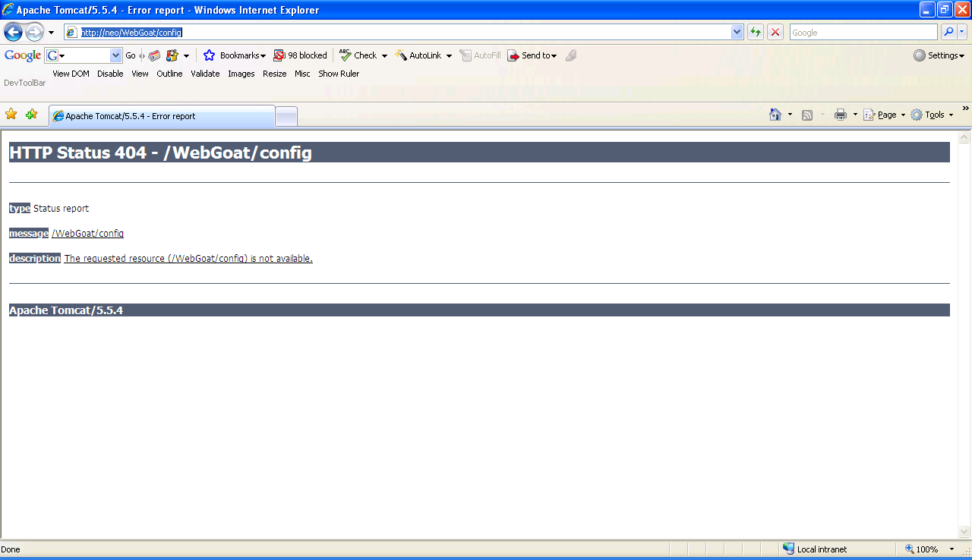The image size is (972, 560).
Task: Open the Google toolbar Settings dropdown
Action: pos(939,55)
